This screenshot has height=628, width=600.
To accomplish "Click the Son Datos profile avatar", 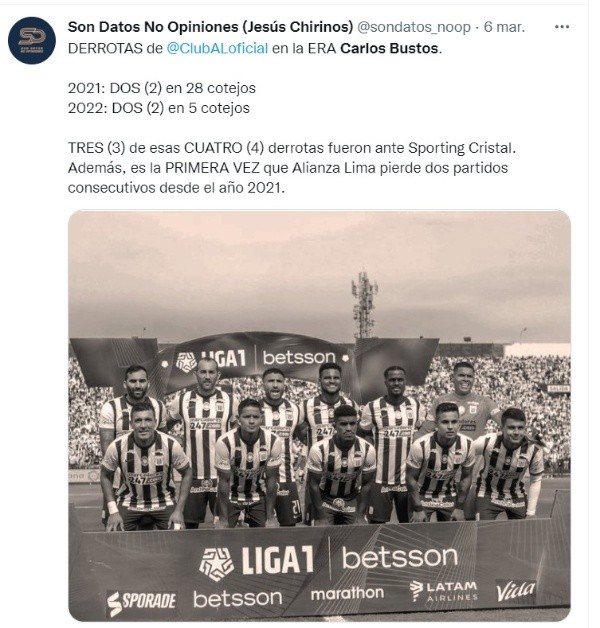I will pyautogui.click(x=32, y=40).
